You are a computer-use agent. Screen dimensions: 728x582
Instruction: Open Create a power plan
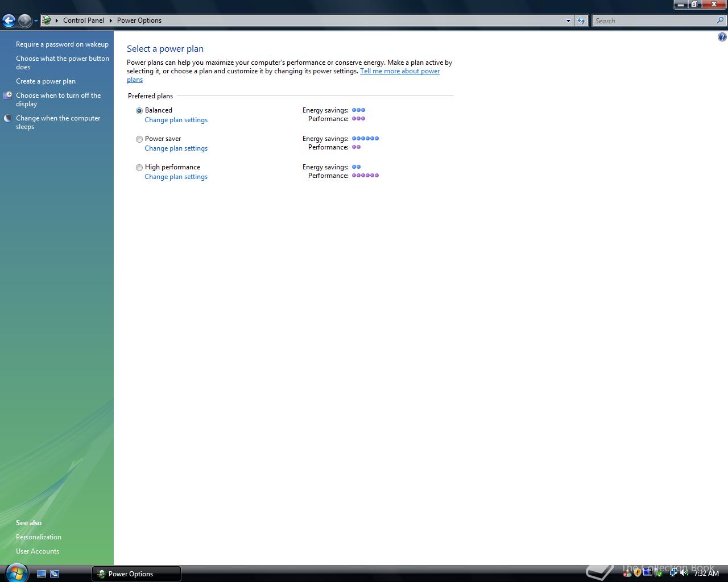45,81
